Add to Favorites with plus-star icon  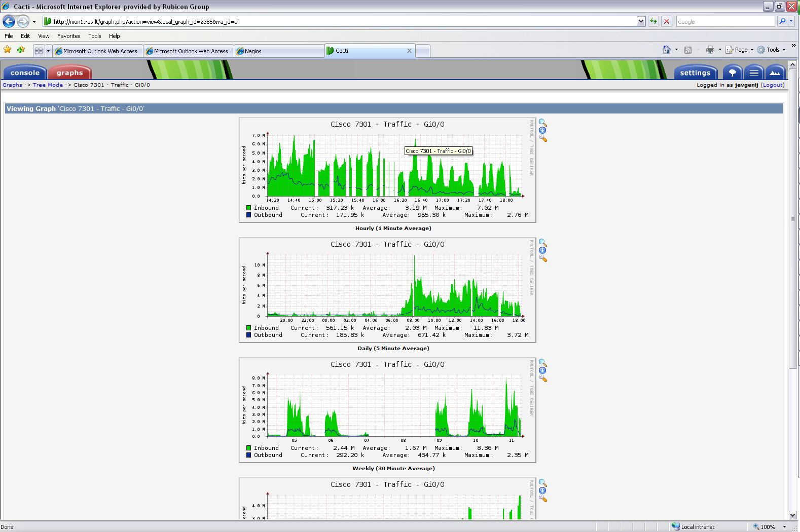21,50
